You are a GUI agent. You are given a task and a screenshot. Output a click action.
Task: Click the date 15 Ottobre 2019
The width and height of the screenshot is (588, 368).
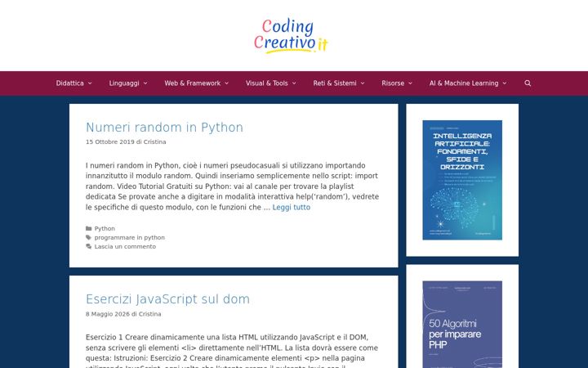tap(110, 142)
